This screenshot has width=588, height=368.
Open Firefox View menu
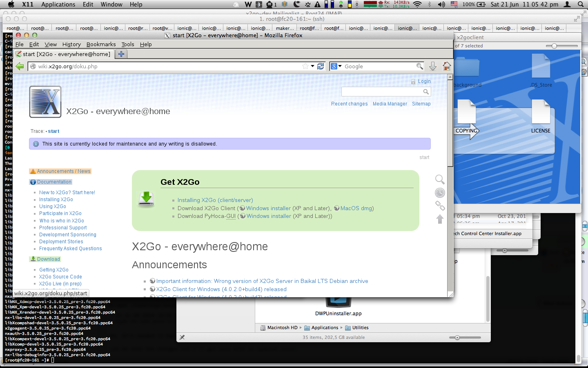51,44
